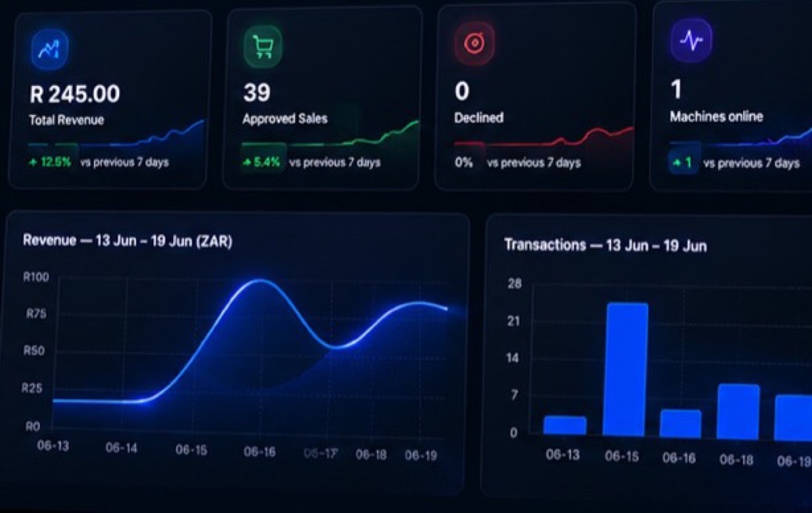Click the red Declined sparkline

click(544, 136)
